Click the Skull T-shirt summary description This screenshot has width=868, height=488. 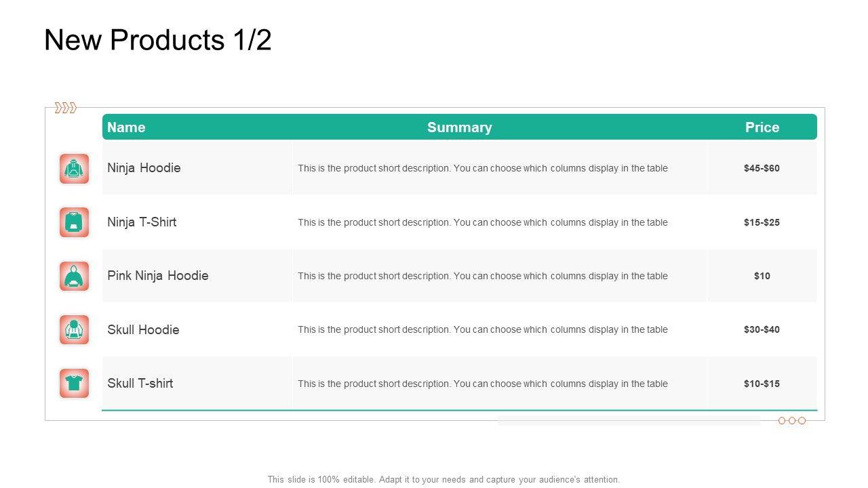click(482, 384)
